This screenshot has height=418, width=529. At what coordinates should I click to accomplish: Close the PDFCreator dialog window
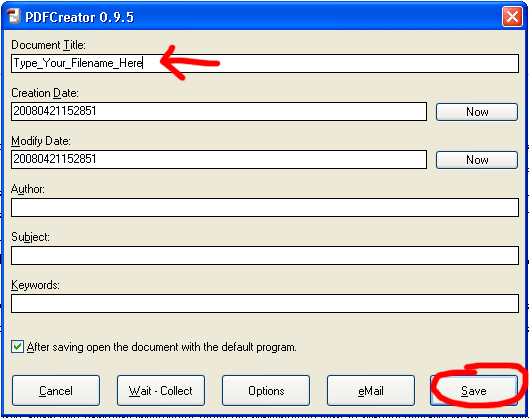tap(512, 16)
